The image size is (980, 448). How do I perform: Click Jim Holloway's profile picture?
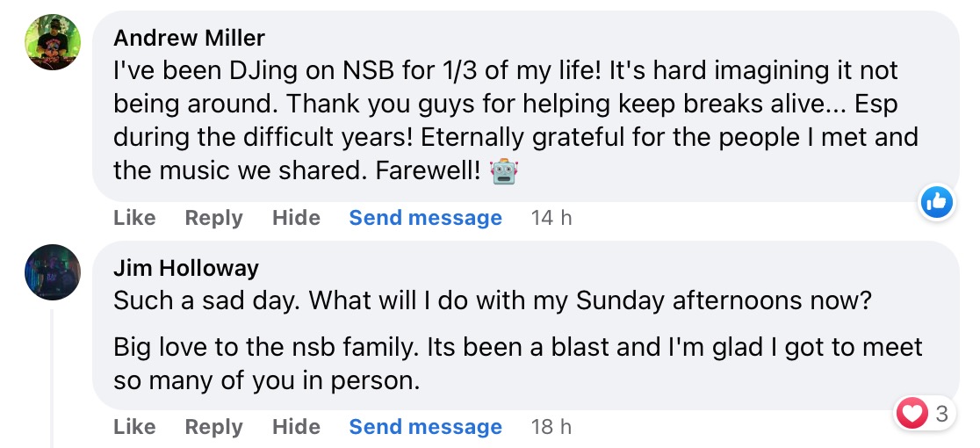pos(53,272)
